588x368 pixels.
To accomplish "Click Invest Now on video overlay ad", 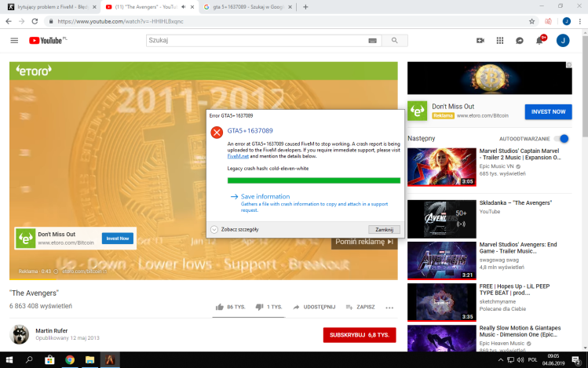I will (x=118, y=239).
